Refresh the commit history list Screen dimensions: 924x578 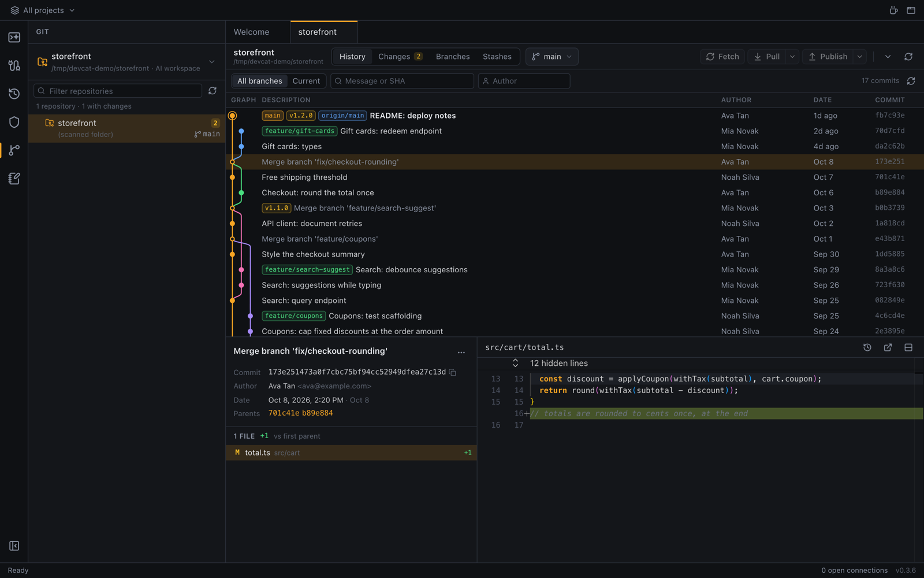pyautogui.click(x=911, y=81)
